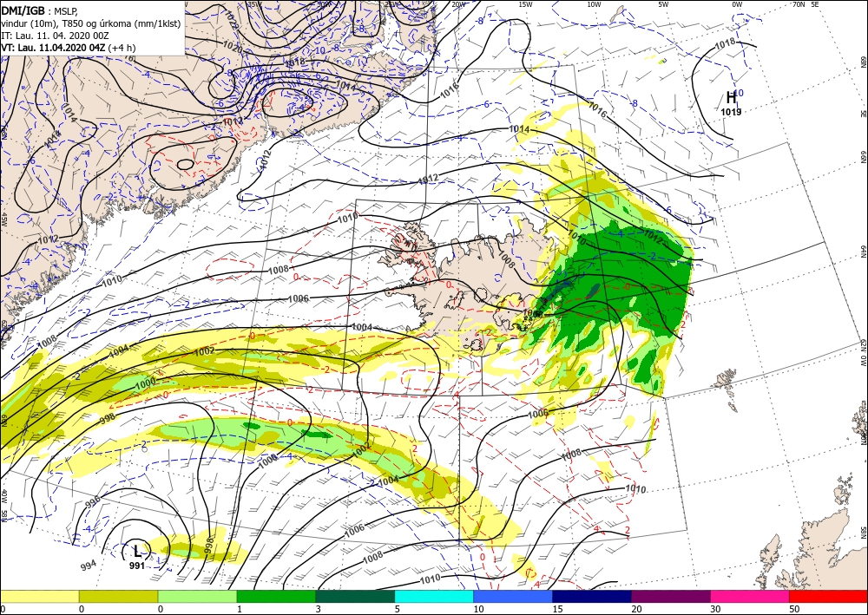
Task: Click the '15' legend scale value
Action: pos(557,609)
